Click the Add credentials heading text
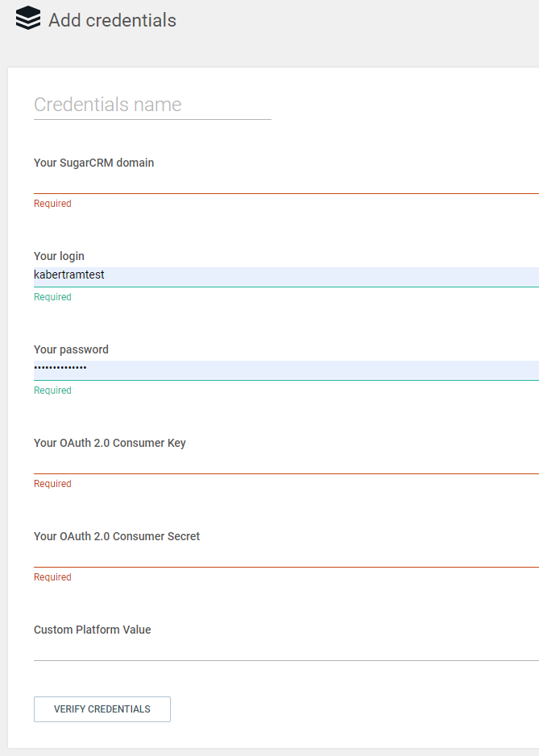539x756 pixels. [112, 20]
